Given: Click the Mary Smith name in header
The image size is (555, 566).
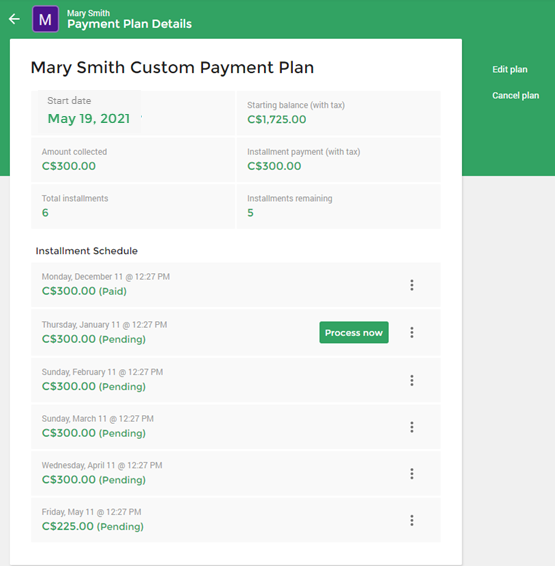Looking at the screenshot, I should click(88, 13).
